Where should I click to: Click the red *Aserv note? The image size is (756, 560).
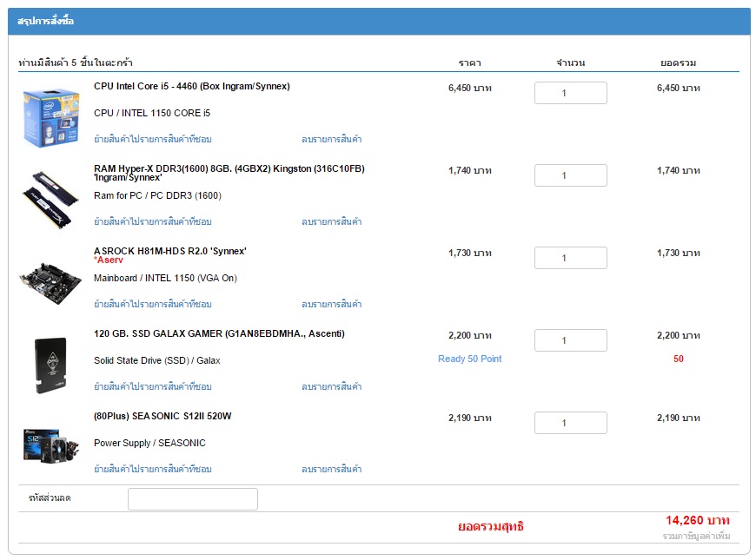(x=109, y=260)
